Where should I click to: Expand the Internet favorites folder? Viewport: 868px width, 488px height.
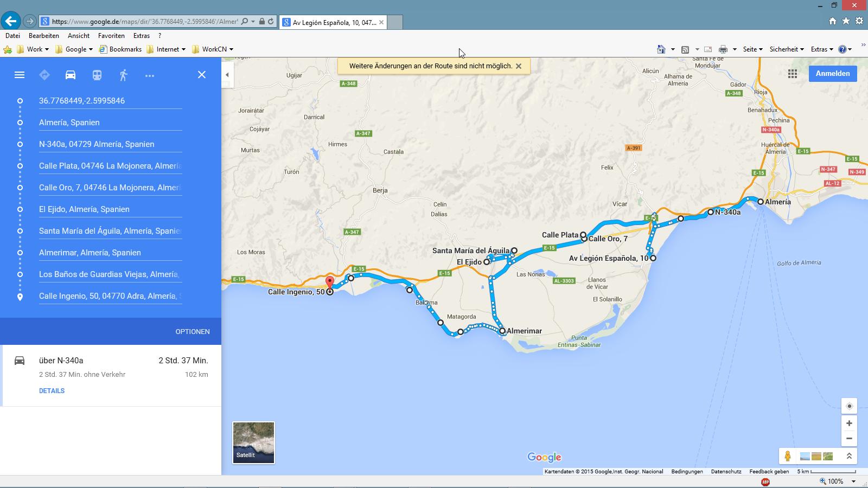point(166,49)
